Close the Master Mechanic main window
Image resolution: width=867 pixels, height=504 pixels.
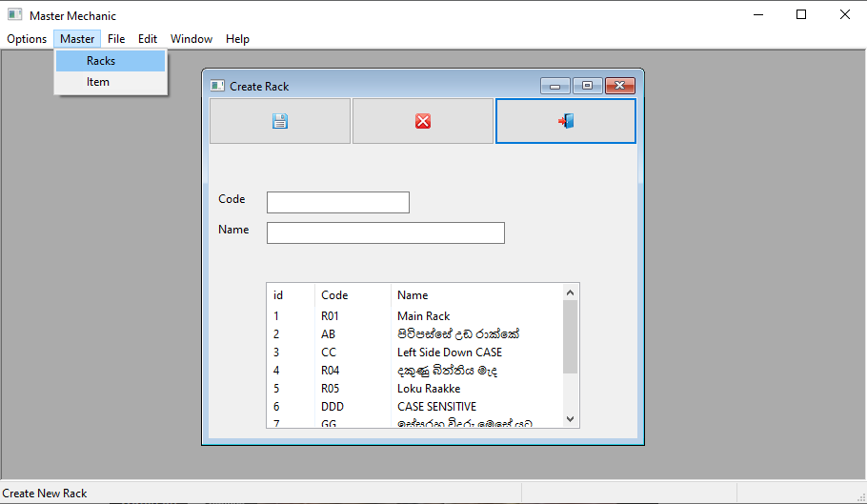point(845,15)
